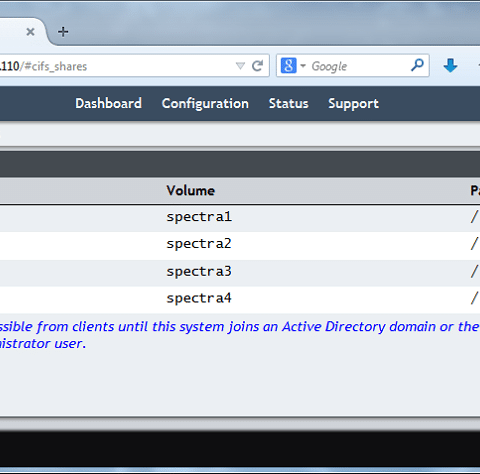Click the path slash in the spectra1 row
Viewport: 480px width, 474px height.
click(x=474, y=217)
